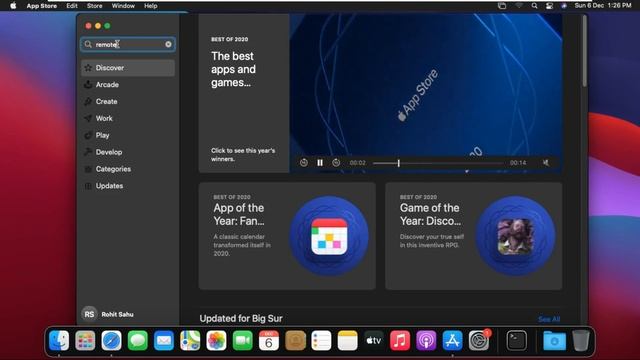Open The best apps and games story
Image resolution: width=640 pixels, height=360 pixels.
pyautogui.click(x=244, y=93)
